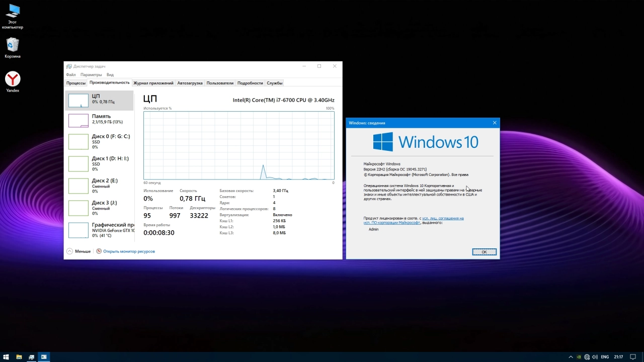This screenshot has height=362, width=644.
Task: Select the Корзина recycle bin icon
Action: click(13, 48)
